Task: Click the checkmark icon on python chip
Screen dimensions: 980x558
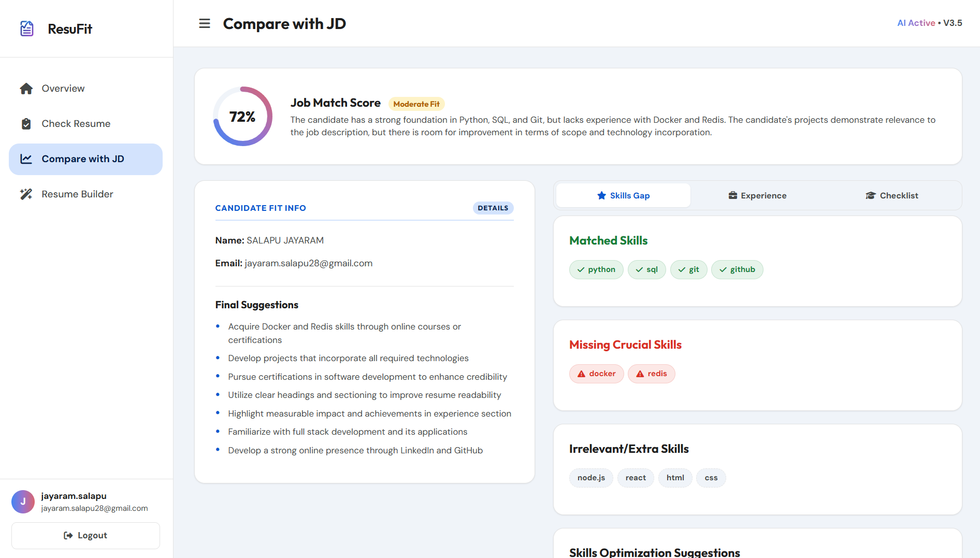Action: click(x=581, y=269)
